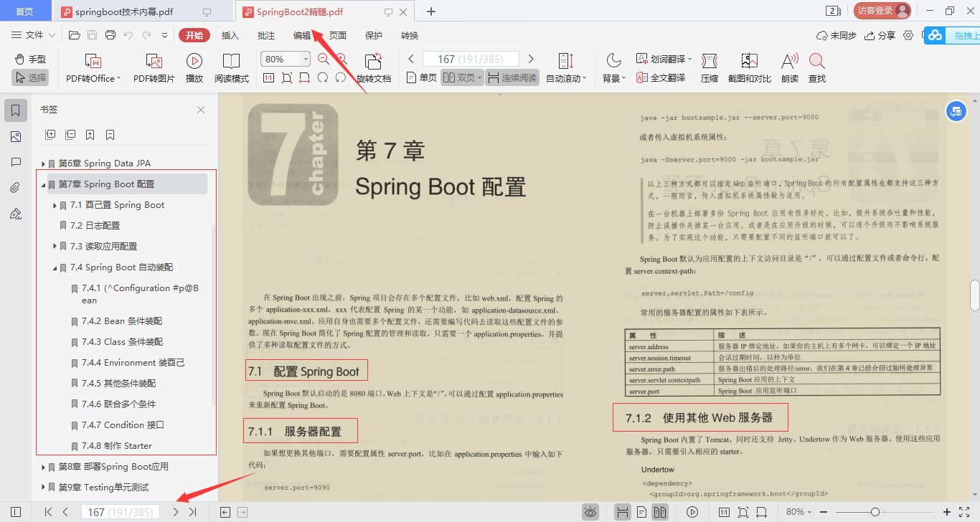This screenshot has height=522, width=980.
Task: Click the zoom out magnifier icon
Action: 324,59
